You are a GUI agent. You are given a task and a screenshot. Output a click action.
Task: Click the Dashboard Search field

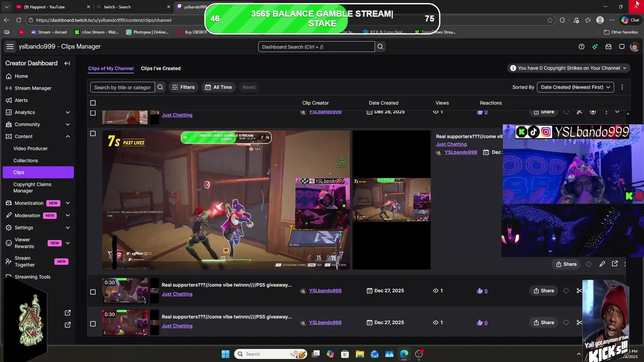click(x=316, y=47)
